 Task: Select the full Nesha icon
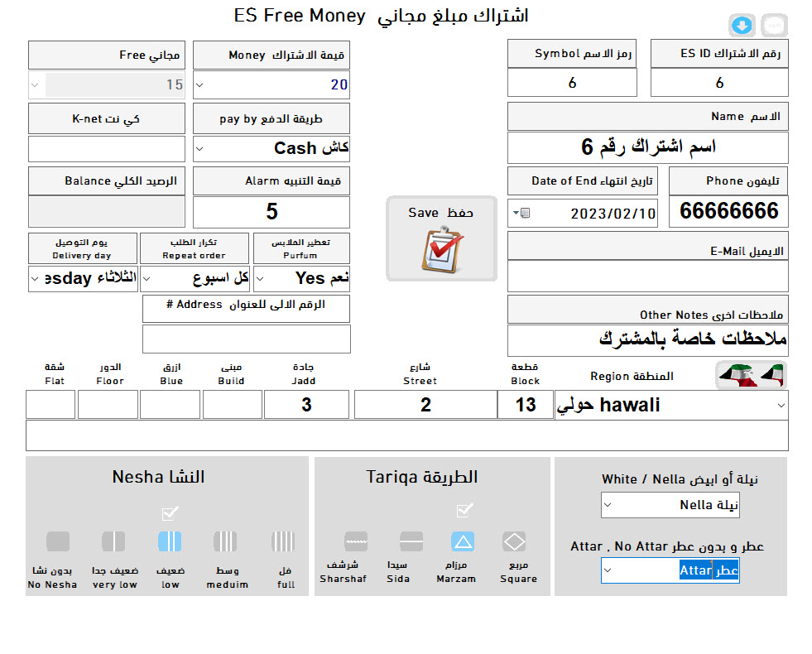click(x=283, y=541)
